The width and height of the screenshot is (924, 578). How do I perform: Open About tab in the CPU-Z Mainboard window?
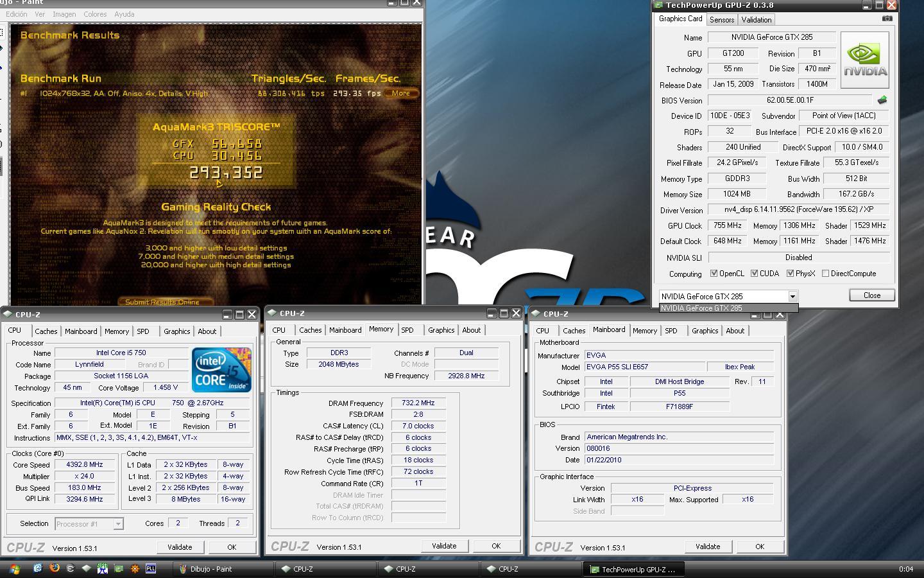click(735, 331)
